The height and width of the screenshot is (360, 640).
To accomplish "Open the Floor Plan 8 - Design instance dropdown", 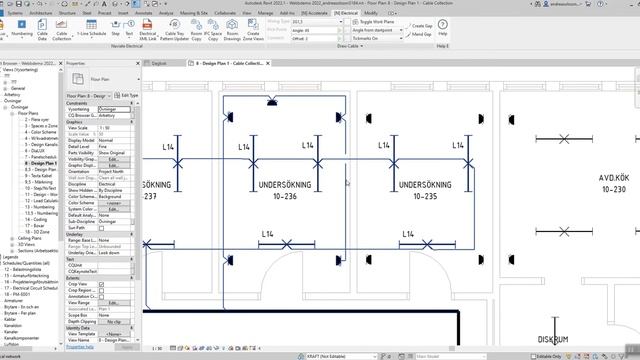I will click(89, 96).
